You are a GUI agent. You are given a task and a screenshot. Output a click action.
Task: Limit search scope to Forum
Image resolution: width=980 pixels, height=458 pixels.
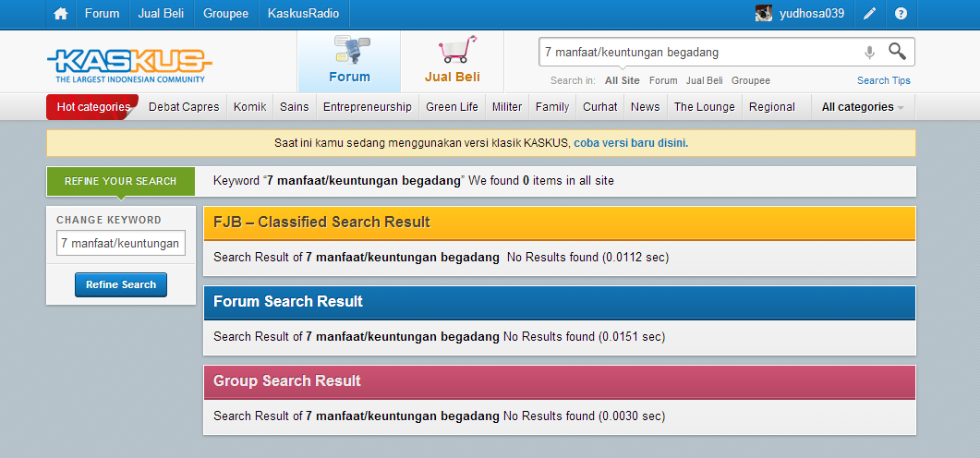(x=663, y=80)
